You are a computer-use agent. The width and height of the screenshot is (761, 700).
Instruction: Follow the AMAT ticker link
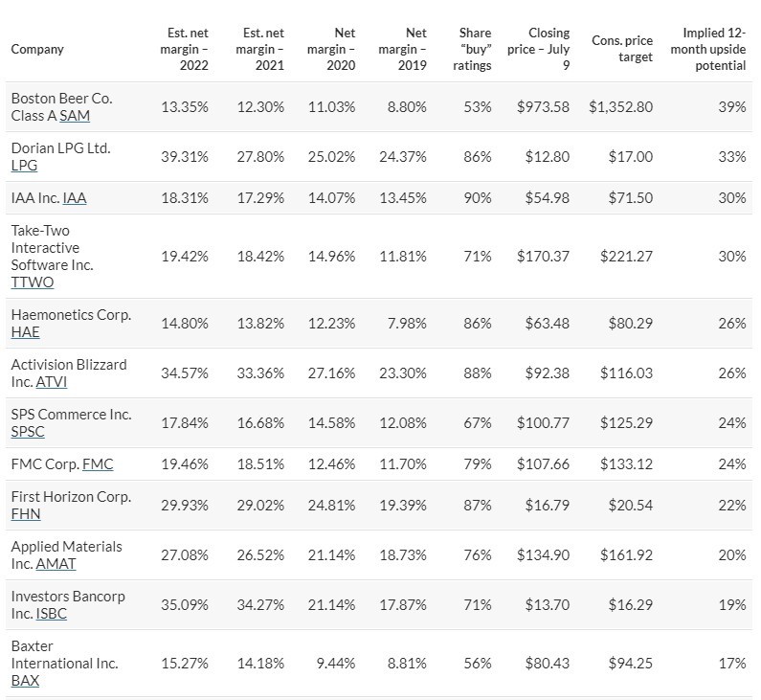(x=56, y=564)
